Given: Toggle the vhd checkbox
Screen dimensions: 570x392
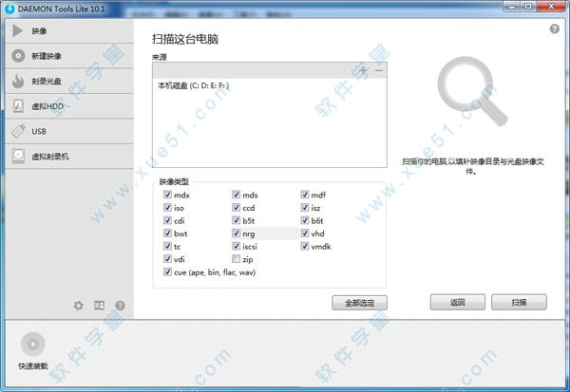Looking at the screenshot, I should (305, 233).
